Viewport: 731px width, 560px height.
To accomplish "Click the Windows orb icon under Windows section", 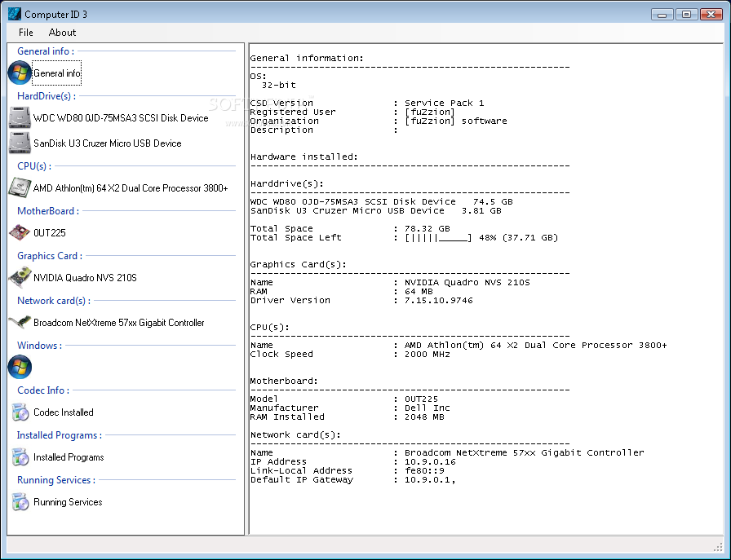I will (x=20, y=367).
